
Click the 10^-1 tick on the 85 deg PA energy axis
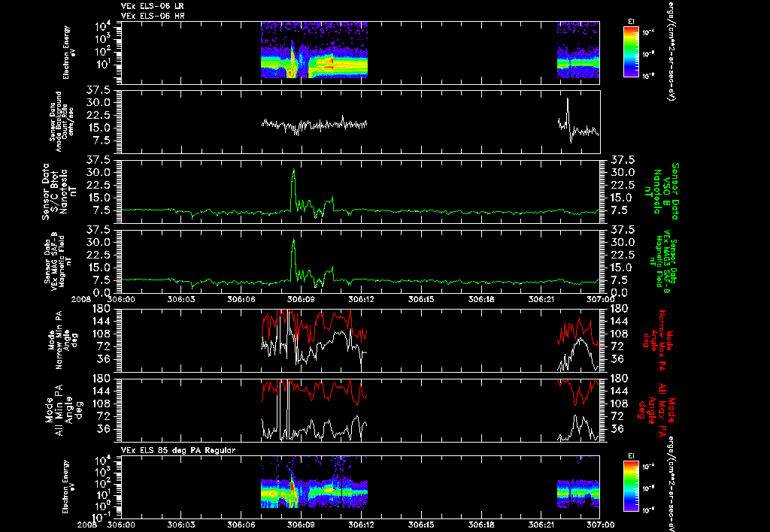click(x=102, y=517)
